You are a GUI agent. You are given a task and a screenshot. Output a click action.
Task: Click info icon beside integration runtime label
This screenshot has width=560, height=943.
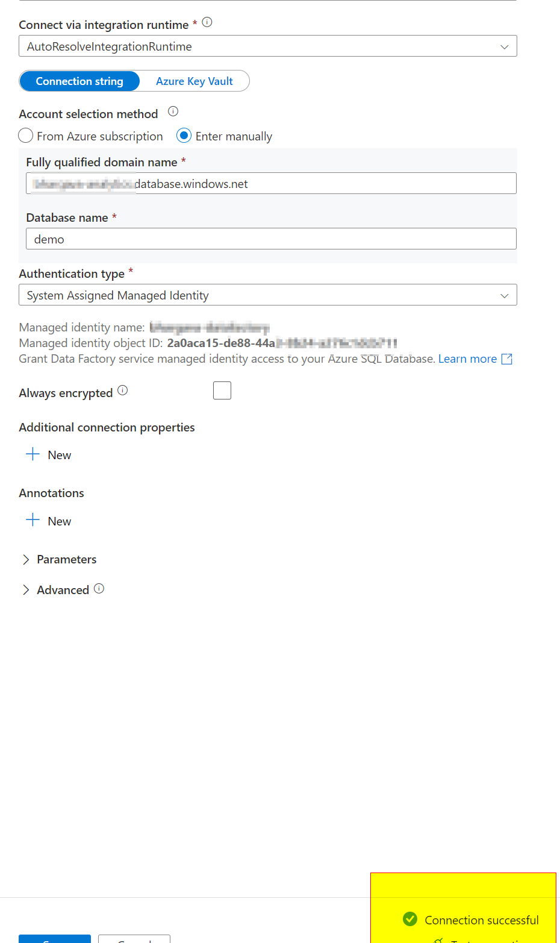click(207, 22)
